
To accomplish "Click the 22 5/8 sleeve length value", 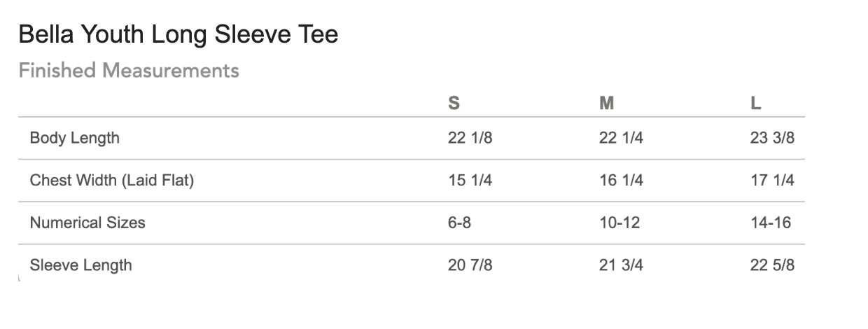I will pos(772,265).
